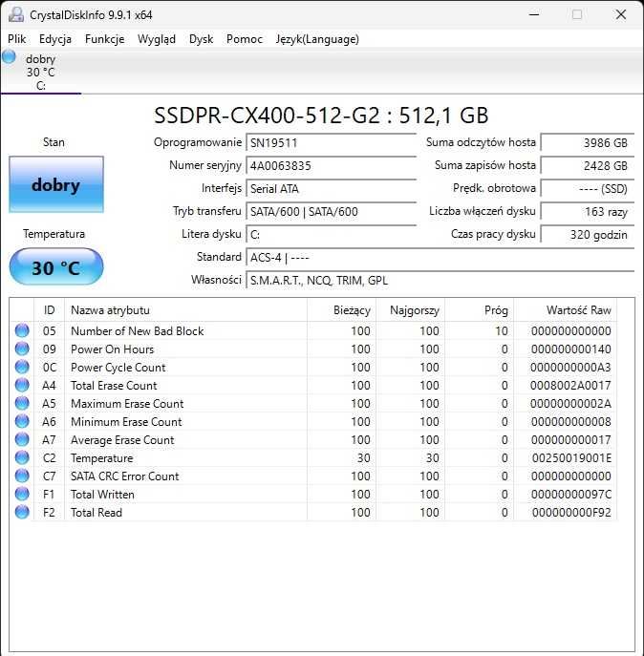Image resolution: width=644 pixels, height=656 pixels.
Task: Click status orb for SATA CRC Error Count
Action: tap(22, 476)
